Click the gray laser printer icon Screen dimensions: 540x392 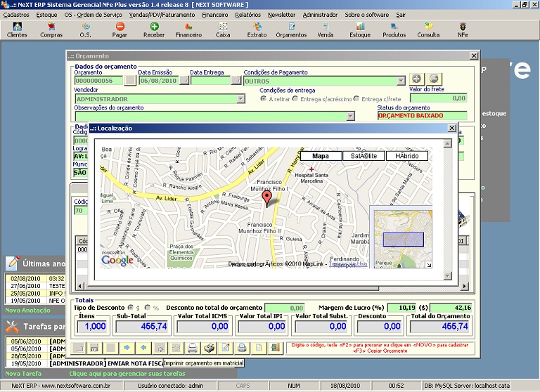[193, 348]
